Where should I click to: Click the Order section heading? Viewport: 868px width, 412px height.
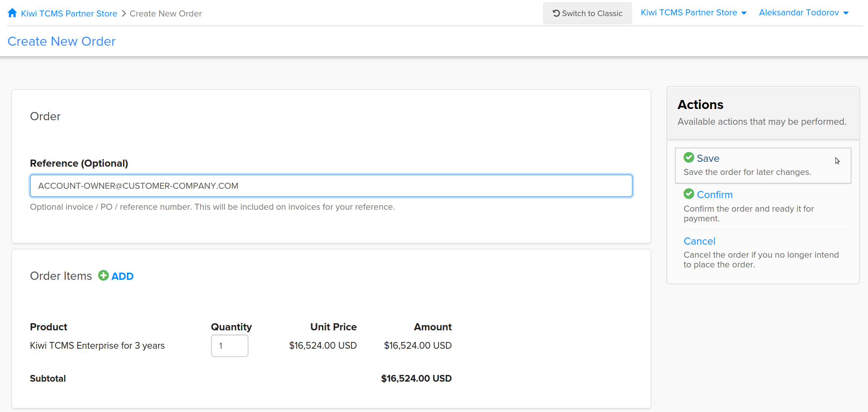(x=45, y=116)
